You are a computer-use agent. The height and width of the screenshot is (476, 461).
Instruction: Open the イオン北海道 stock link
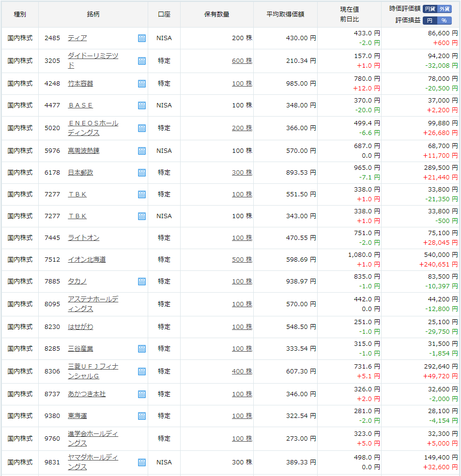click(87, 260)
